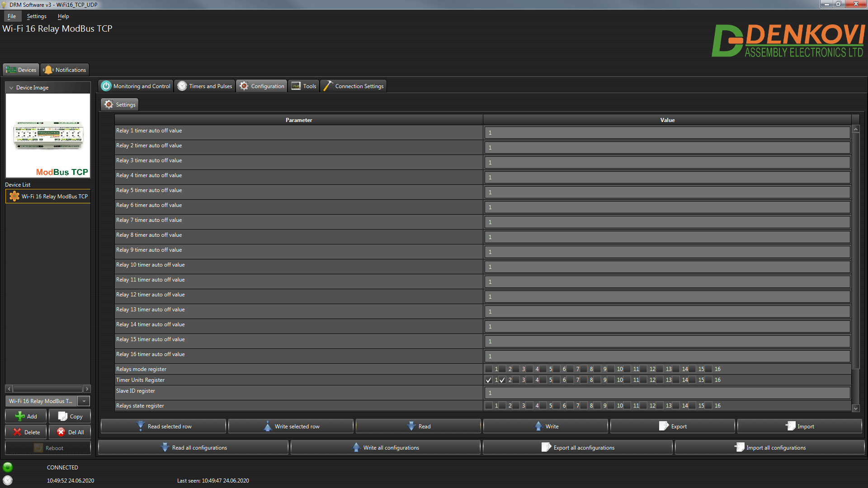Click the Timers and Pulses tab icon
Screen dimensions: 868x488
pyautogui.click(x=183, y=86)
